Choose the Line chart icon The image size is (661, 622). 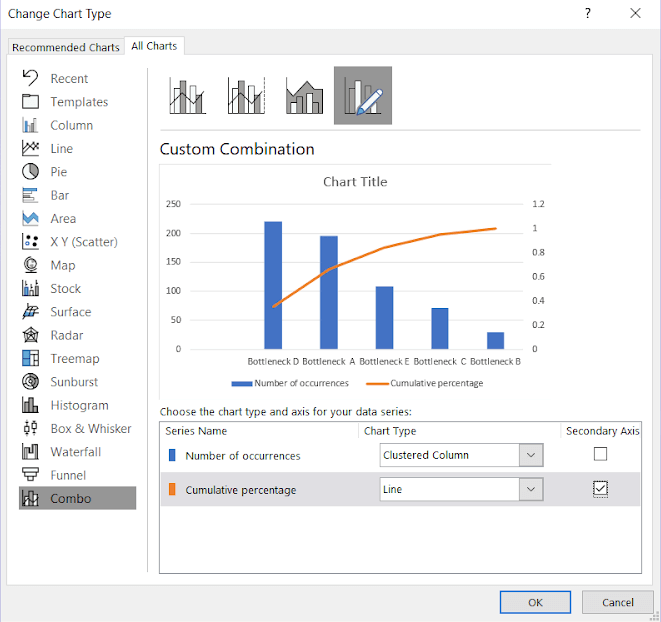click(30, 148)
